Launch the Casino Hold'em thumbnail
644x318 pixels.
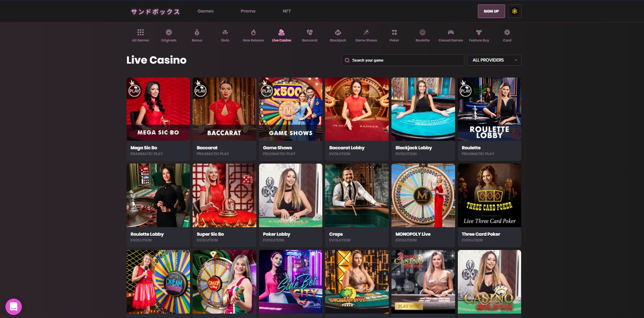[489, 282]
